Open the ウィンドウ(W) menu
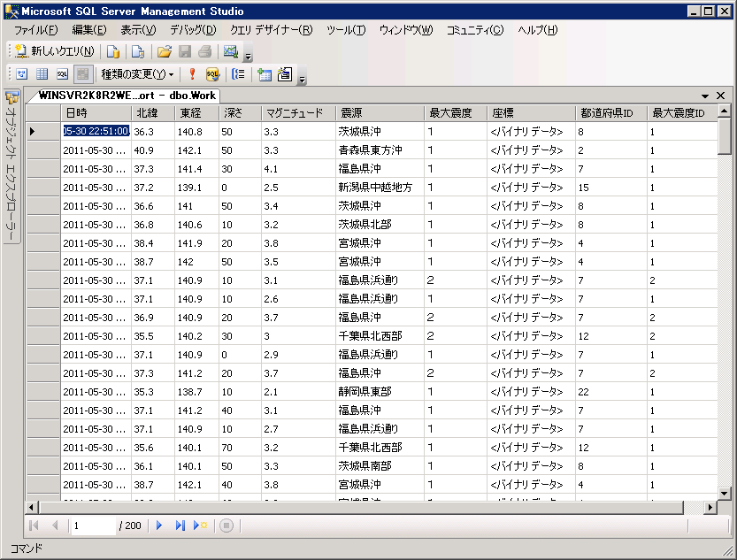This screenshot has width=737, height=560. tap(406, 30)
